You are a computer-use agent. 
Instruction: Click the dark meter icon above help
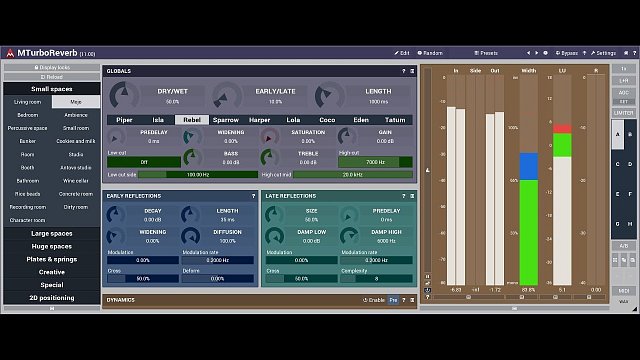point(427,290)
